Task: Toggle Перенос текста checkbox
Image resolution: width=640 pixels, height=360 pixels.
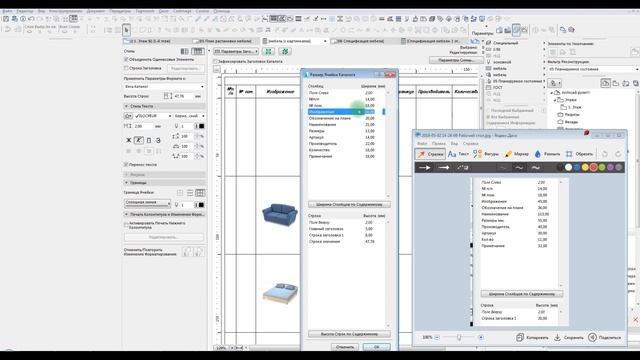Action: tap(126, 164)
